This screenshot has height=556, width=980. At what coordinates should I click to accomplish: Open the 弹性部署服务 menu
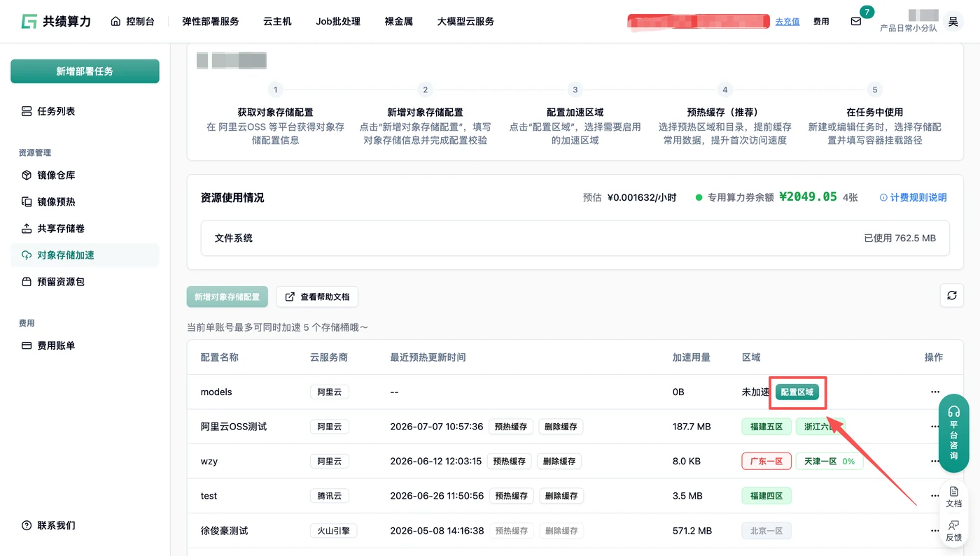pos(210,22)
